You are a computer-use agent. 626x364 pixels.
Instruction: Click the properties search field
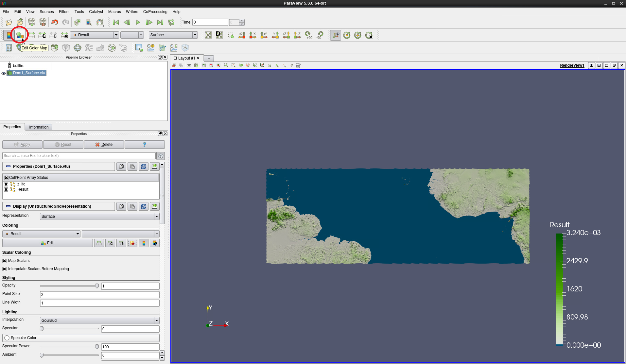(x=79, y=156)
